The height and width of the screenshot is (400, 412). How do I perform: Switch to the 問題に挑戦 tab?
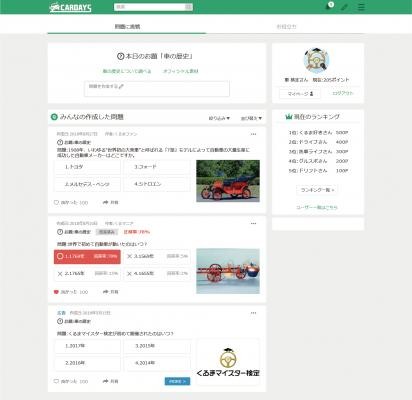127,26
